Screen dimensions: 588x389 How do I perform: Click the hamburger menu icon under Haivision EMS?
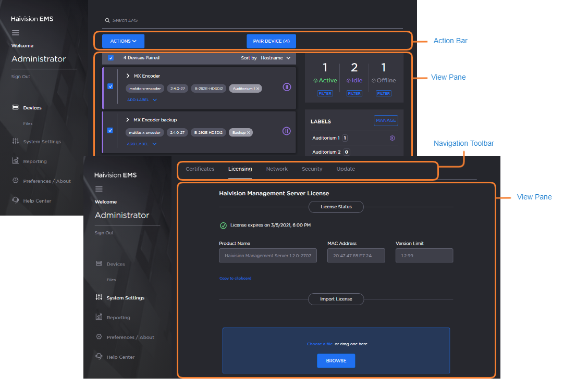click(x=16, y=33)
